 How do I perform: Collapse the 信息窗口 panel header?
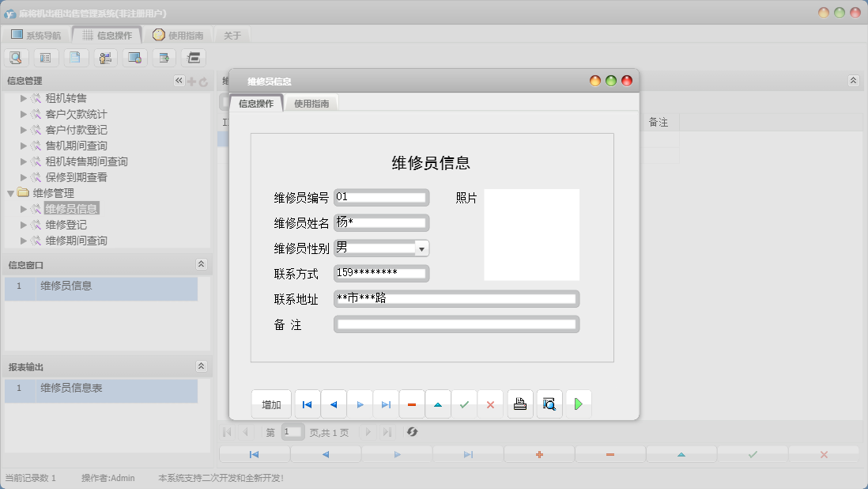pos(202,264)
